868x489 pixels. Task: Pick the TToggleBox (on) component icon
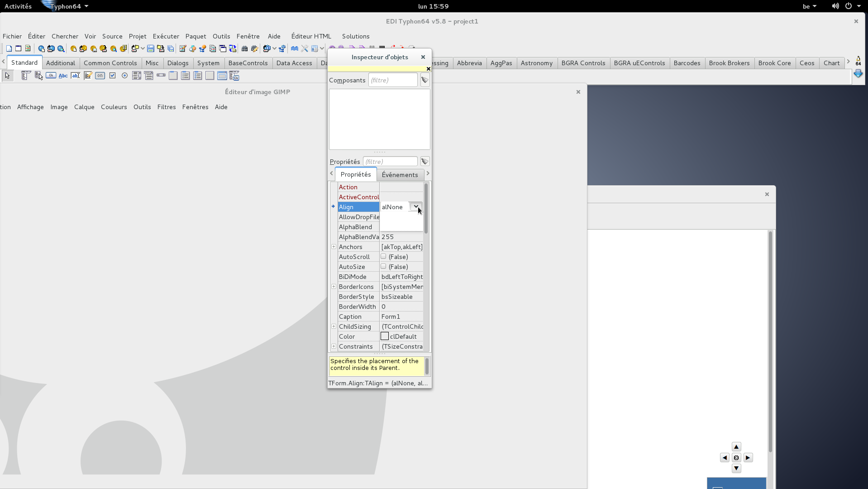(x=100, y=76)
